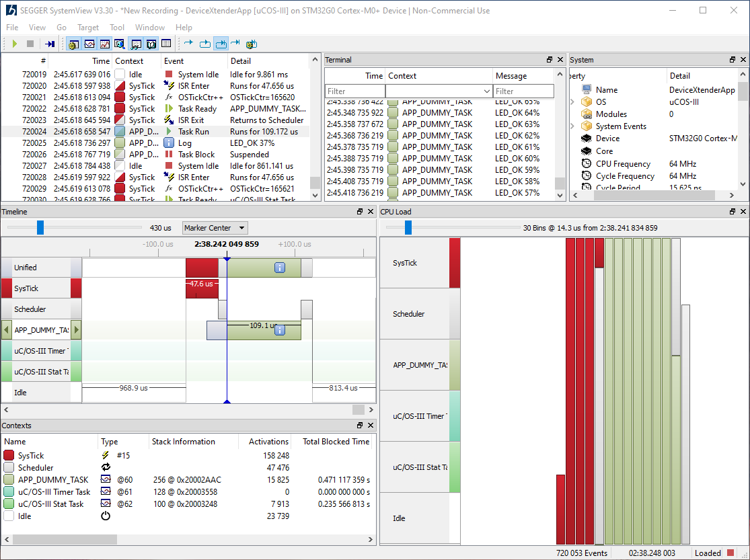The height and width of the screenshot is (560, 750).
Task: Close the CPU Load panel
Action: [x=743, y=211]
